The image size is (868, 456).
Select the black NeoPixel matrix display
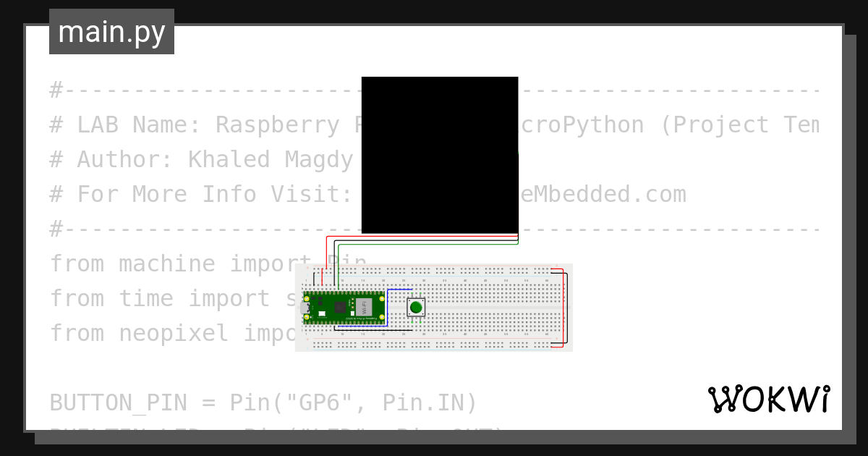coord(440,155)
